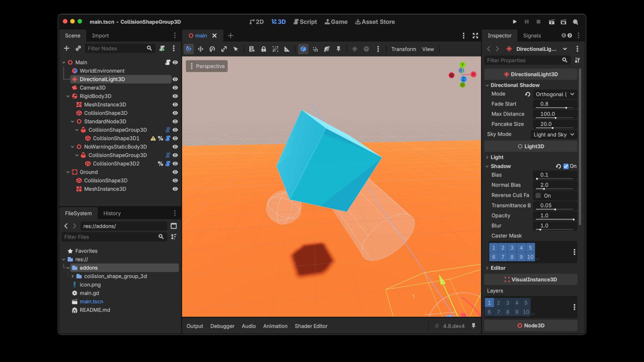Open the shadow Mode Orthogonal dropdown

pyautogui.click(x=555, y=94)
